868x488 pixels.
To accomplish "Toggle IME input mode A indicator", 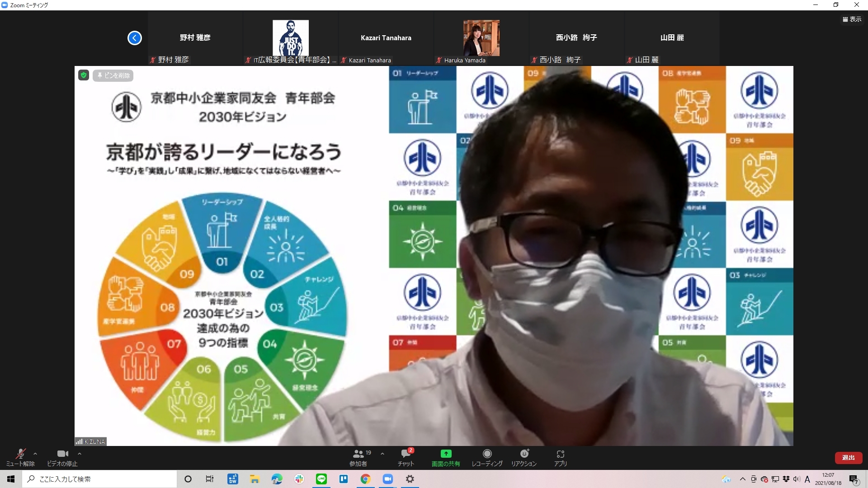I will click(807, 479).
